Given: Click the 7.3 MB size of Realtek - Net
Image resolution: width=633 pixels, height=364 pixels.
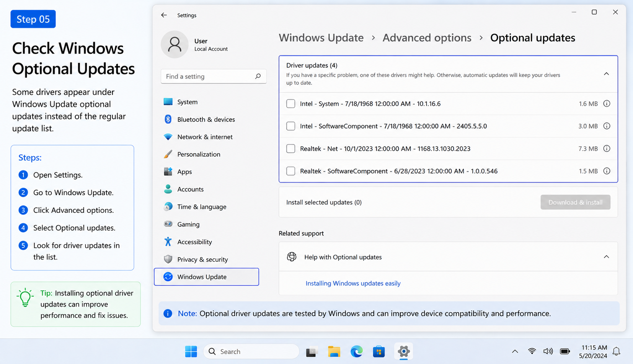Looking at the screenshot, I should coord(588,149).
